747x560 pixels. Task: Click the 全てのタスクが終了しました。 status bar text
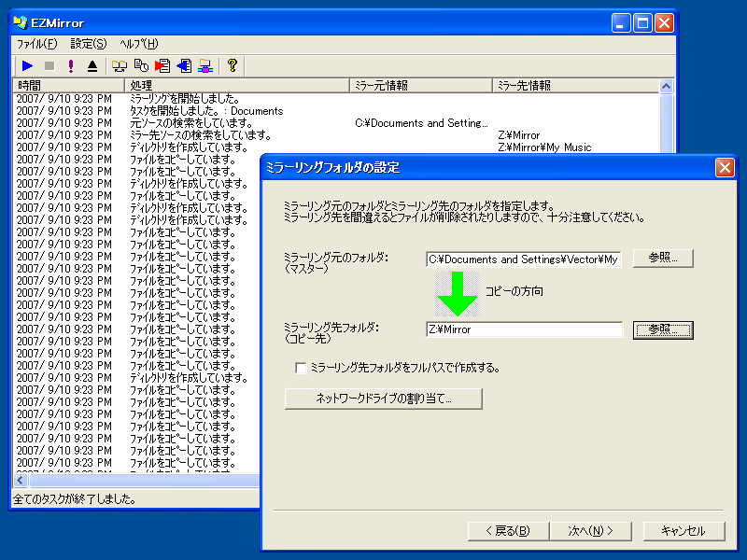pyautogui.click(x=75, y=499)
